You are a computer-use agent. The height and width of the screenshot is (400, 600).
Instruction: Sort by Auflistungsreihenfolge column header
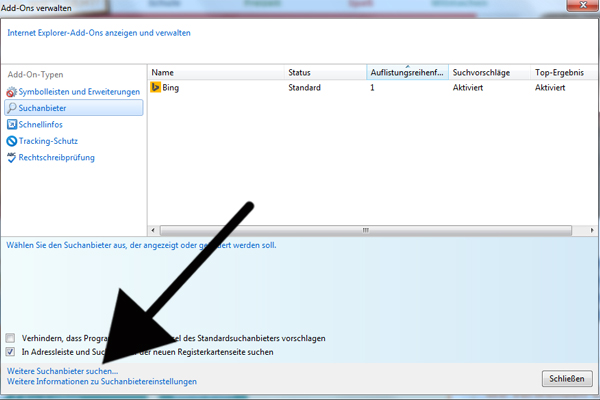(405, 73)
